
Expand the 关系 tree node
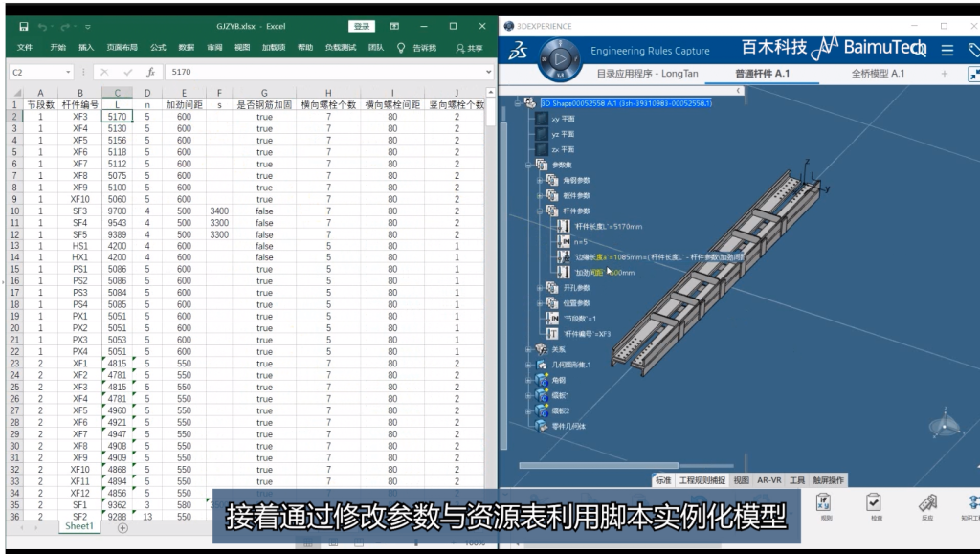(528, 349)
